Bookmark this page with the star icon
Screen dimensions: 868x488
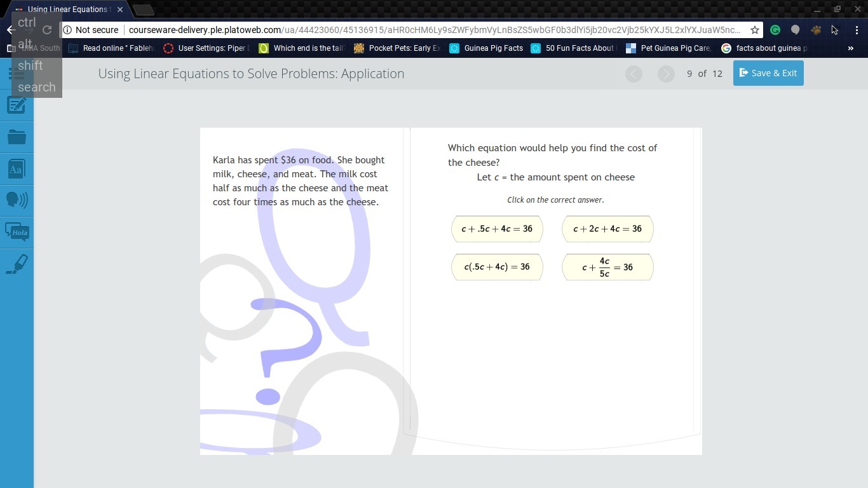(x=755, y=30)
